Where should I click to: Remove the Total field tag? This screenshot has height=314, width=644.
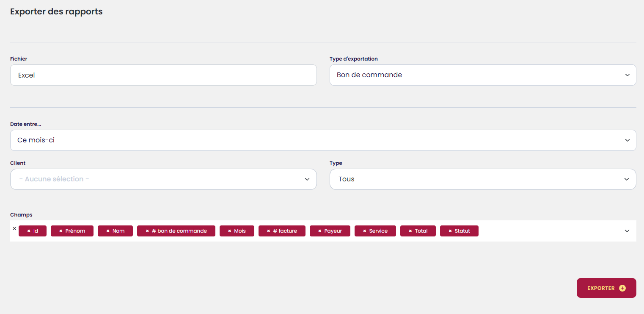410,231
